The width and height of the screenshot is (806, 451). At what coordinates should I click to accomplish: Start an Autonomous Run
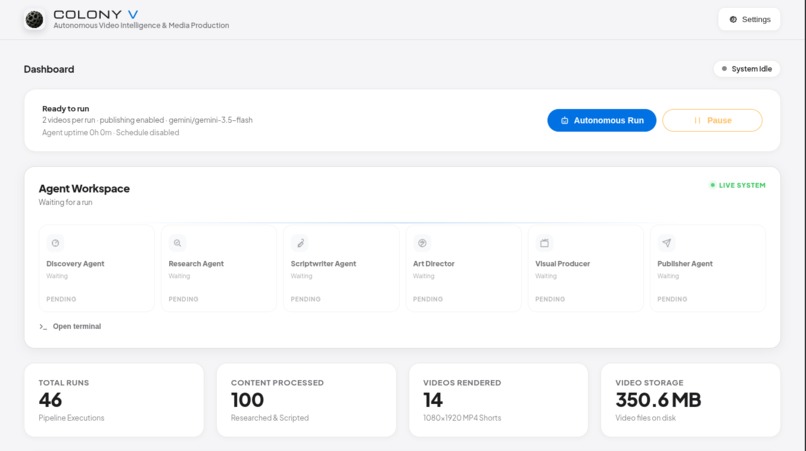pos(601,120)
